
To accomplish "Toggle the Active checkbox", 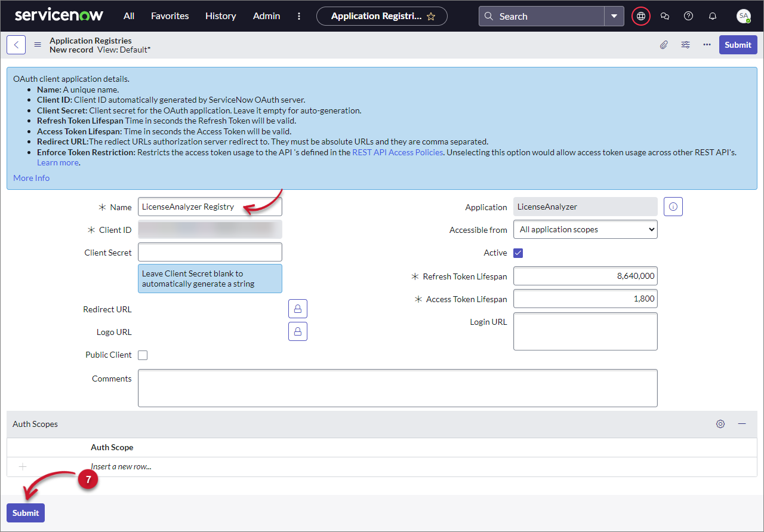I will (518, 253).
